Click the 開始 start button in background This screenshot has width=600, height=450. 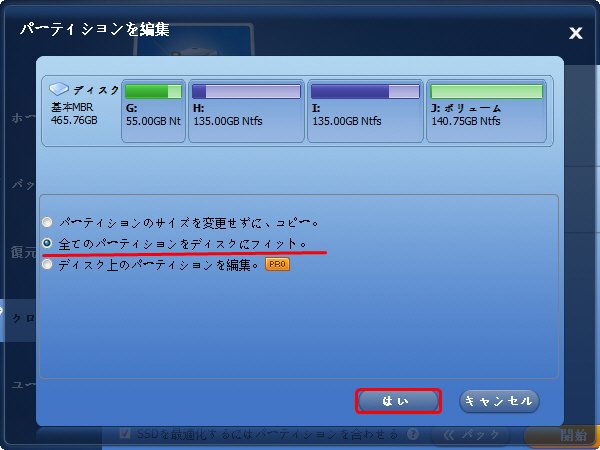click(x=562, y=435)
